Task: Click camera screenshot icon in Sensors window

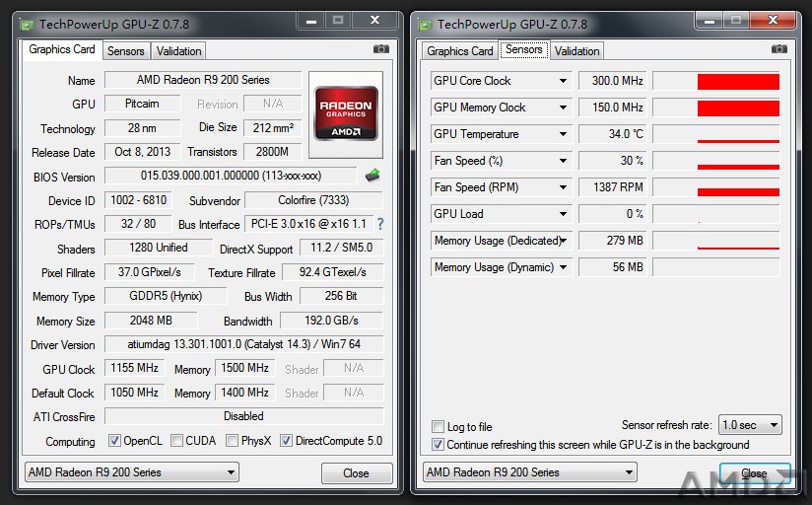Action: [778, 49]
